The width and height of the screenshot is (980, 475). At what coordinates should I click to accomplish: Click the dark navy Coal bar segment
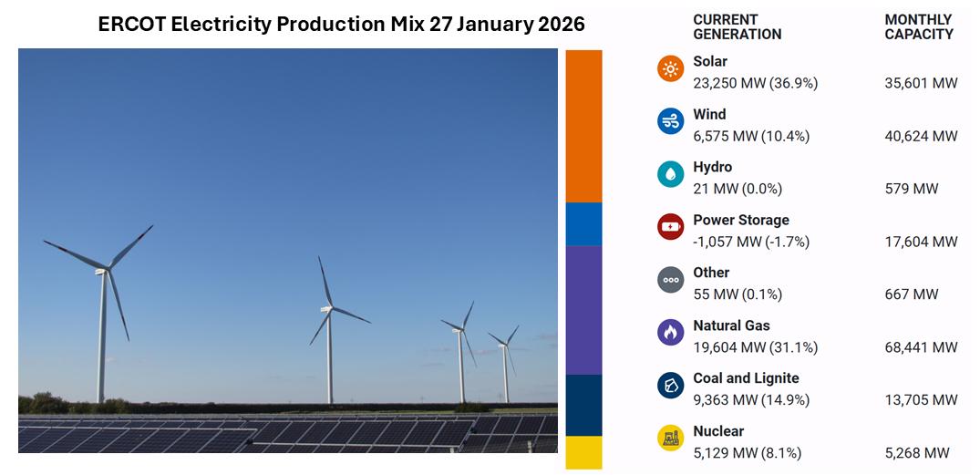583,405
